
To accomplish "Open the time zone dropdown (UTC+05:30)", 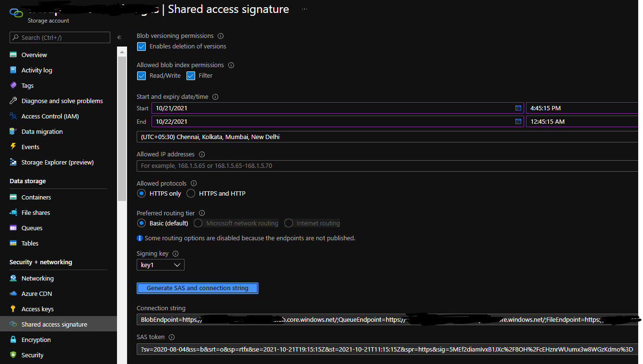I will click(387, 137).
